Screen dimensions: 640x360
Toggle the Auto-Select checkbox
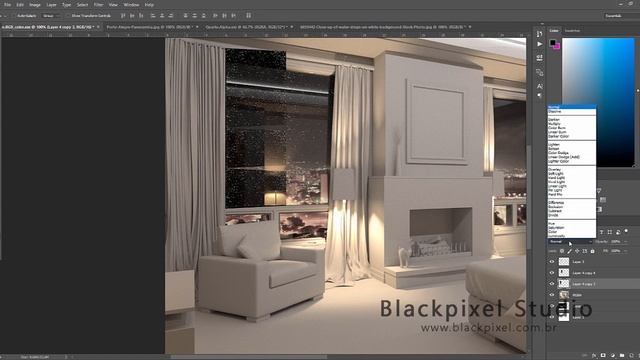click(14, 16)
